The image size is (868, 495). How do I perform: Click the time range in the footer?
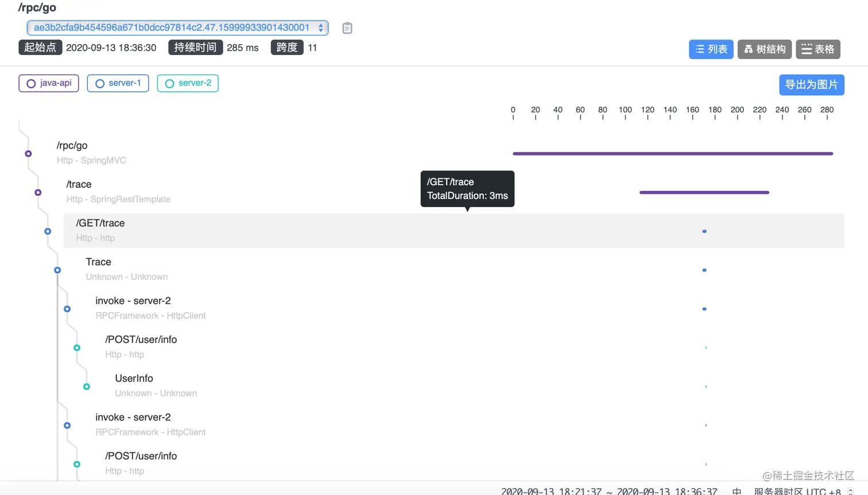pos(609,492)
